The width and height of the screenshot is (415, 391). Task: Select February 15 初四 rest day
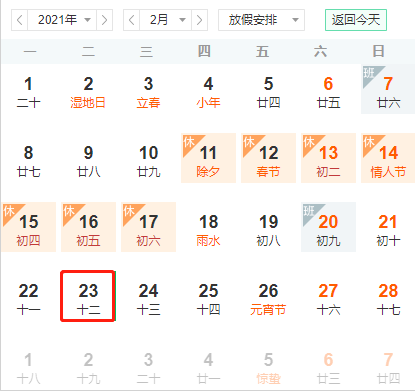[x=28, y=227]
